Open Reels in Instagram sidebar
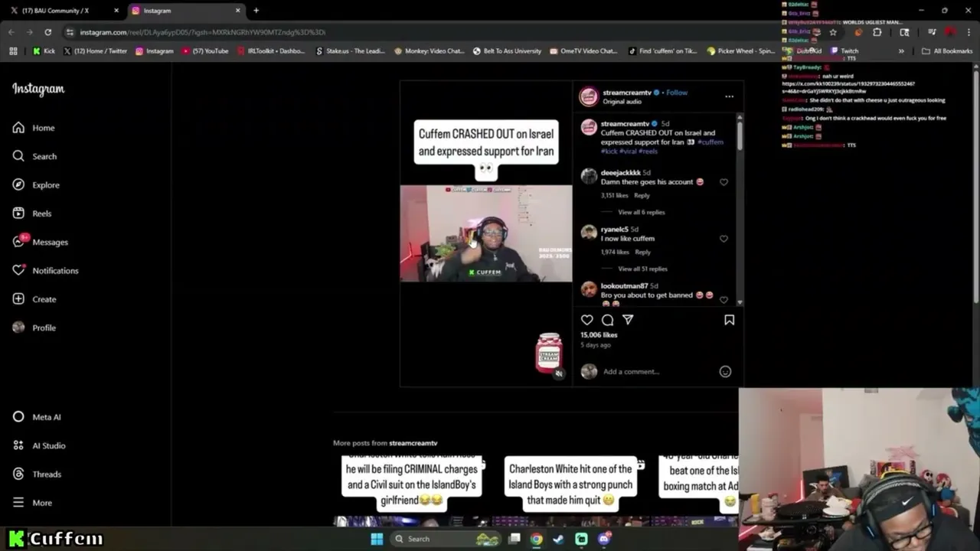Image resolution: width=980 pixels, height=551 pixels. 32,214
